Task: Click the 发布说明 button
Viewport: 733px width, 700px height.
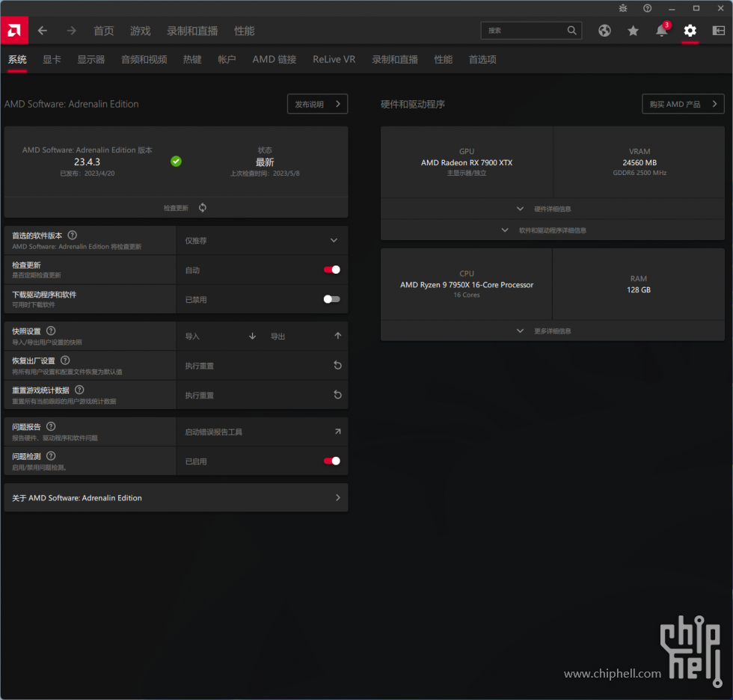Action: pyautogui.click(x=317, y=104)
